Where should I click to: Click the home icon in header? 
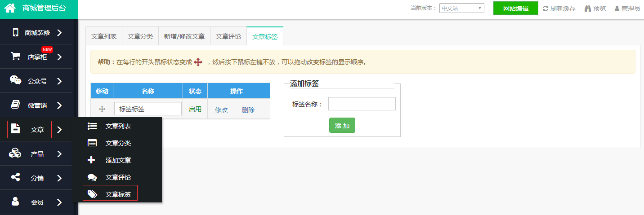pos(10,8)
